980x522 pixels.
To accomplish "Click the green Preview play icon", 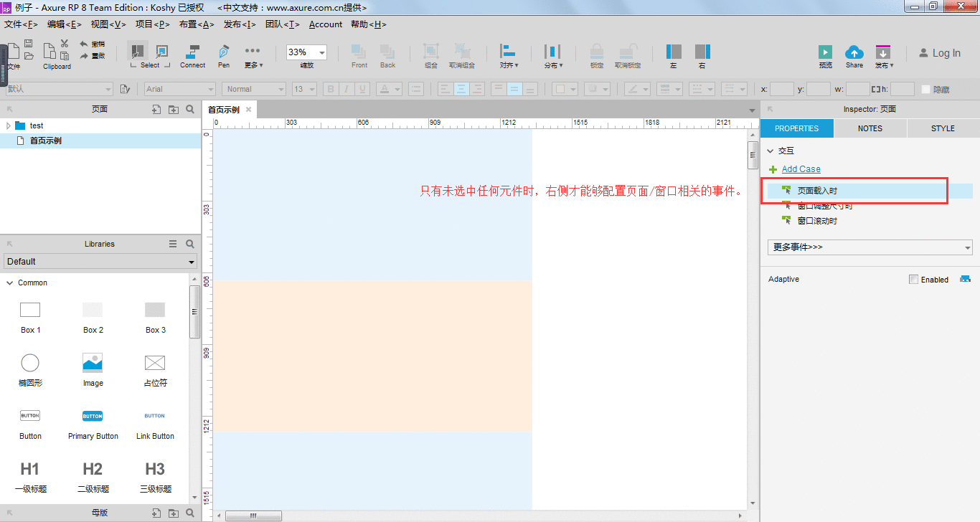I will [x=826, y=52].
